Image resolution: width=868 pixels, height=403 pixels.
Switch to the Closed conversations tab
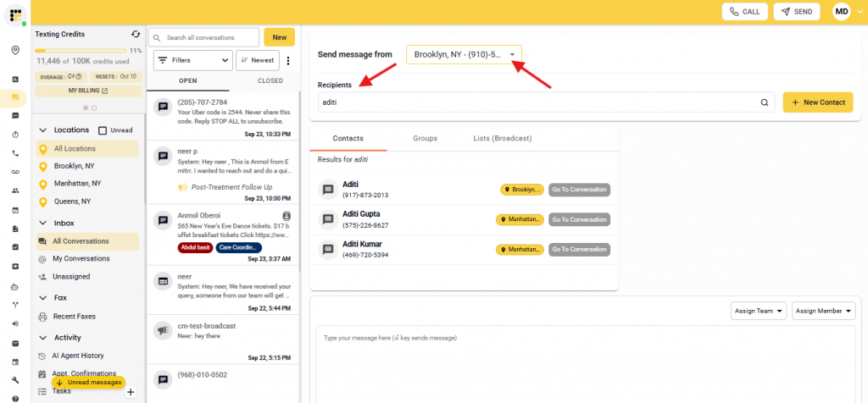pyautogui.click(x=270, y=81)
